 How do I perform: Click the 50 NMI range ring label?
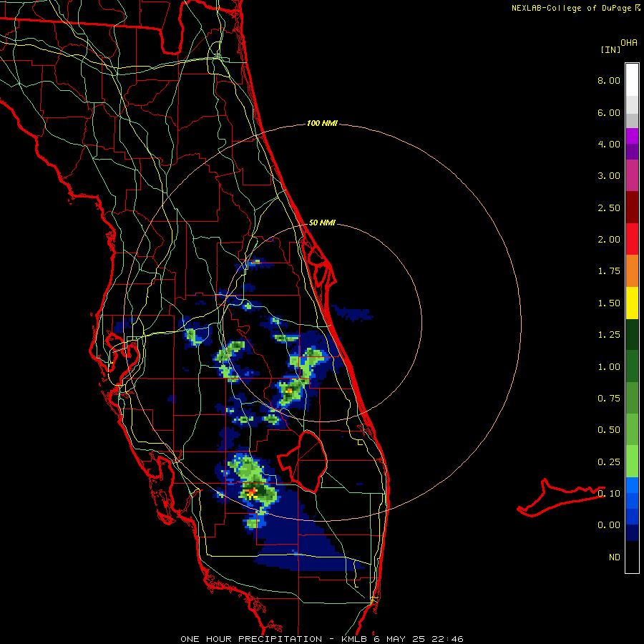tap(322, 223)
